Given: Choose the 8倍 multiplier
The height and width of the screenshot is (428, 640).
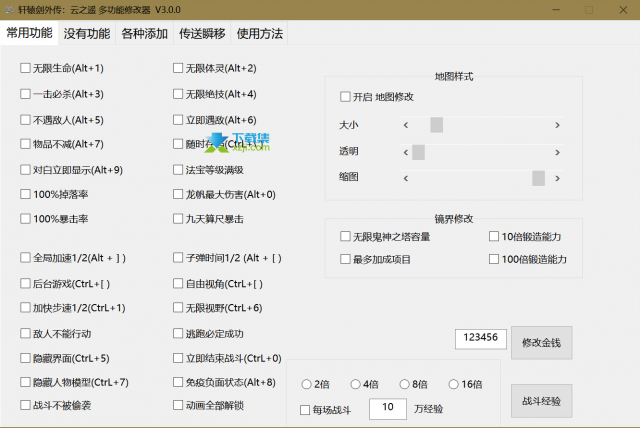Looking at the screenshot, I should [404, 384].
